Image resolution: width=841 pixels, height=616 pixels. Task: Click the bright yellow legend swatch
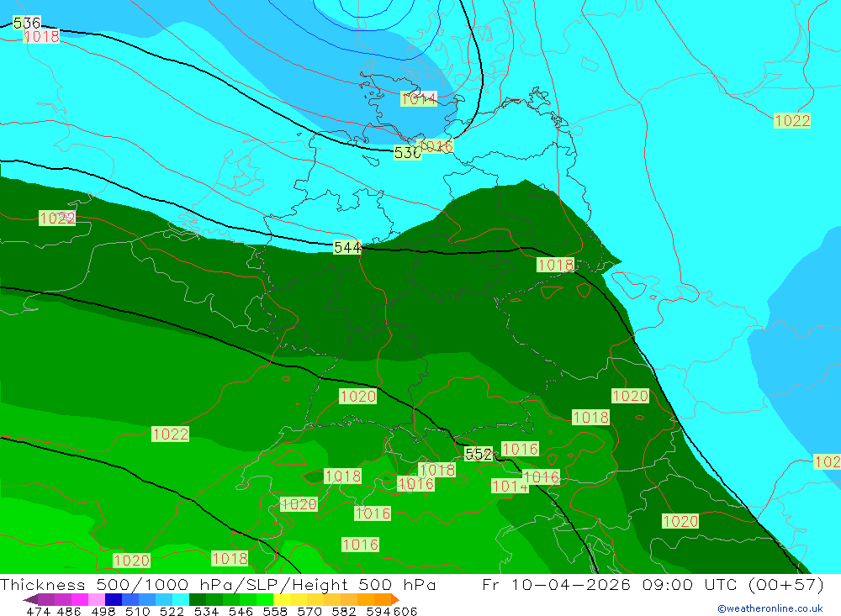click(x=282, y=599)
